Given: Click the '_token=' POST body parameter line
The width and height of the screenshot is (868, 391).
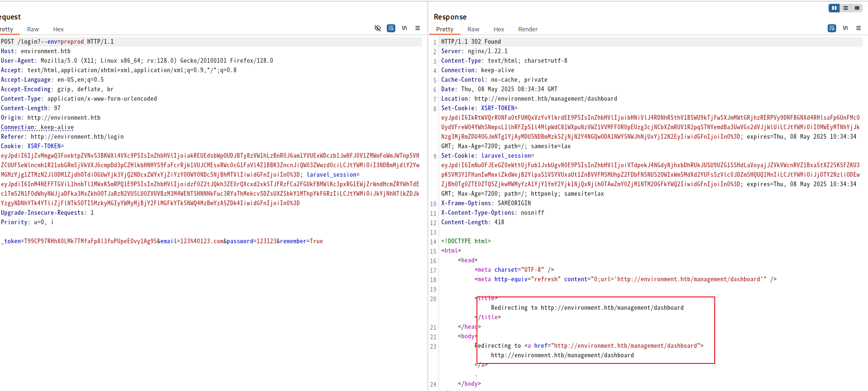Looking at the screenshot, I should 162,241.
